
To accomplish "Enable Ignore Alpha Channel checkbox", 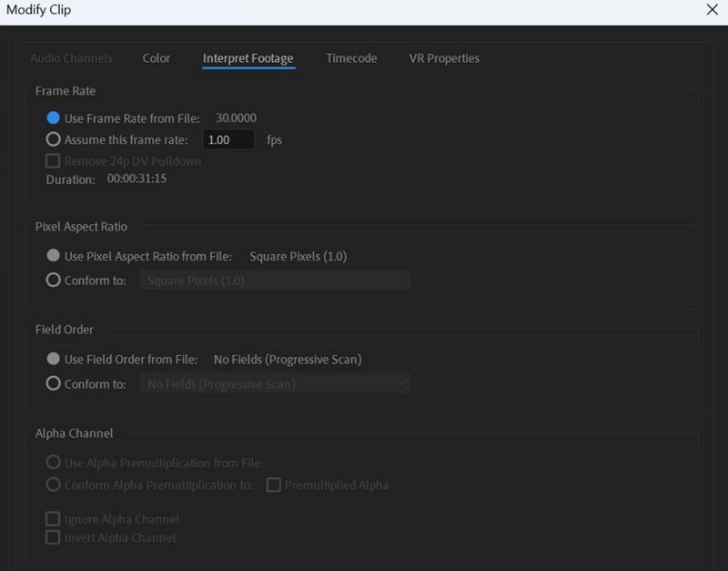I will [x=53, y=518].
